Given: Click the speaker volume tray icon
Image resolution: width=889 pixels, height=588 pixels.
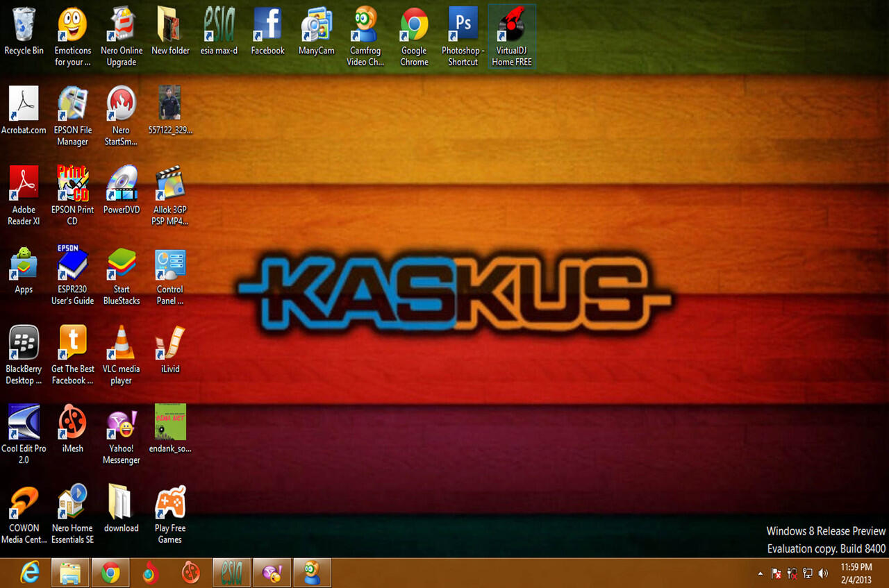Looking at the screenshot, I should pos(824,573).
